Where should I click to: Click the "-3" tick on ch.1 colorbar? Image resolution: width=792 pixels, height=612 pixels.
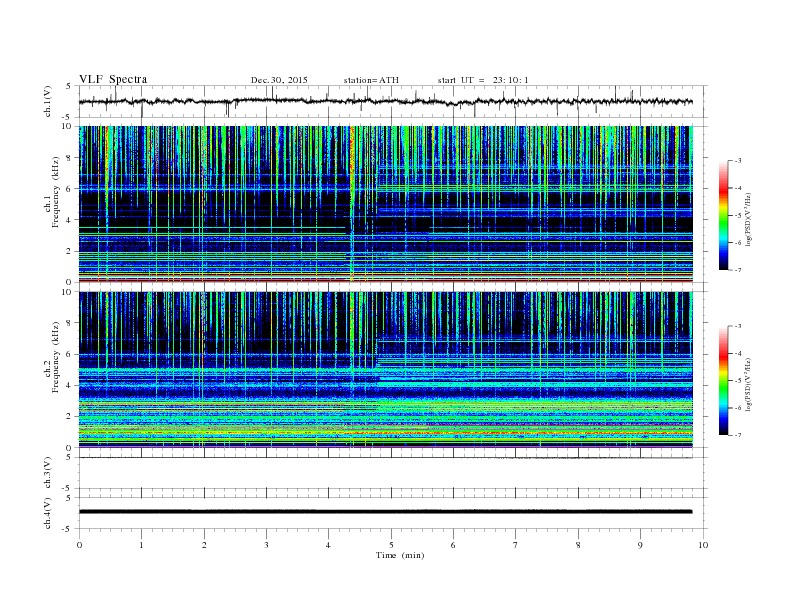[738, 161]
